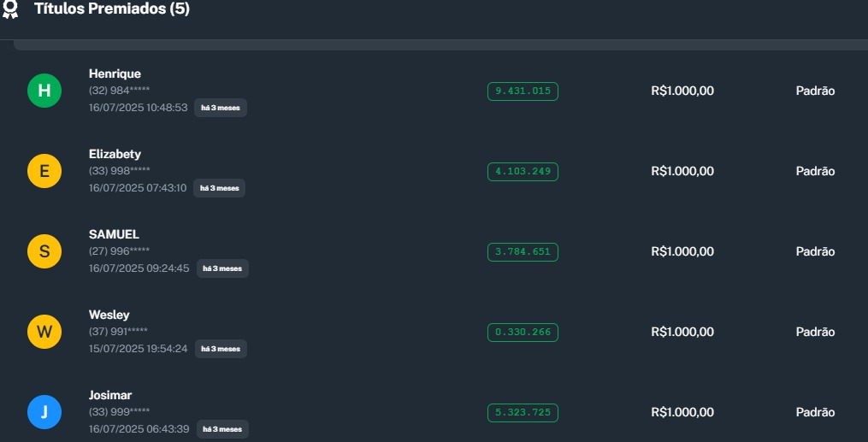Click Henrique's green H avatar

44,91
